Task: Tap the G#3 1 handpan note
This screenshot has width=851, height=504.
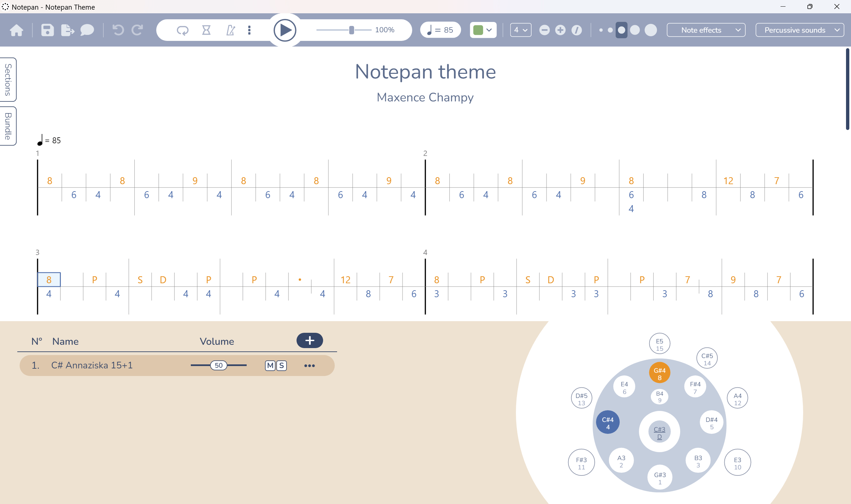Action: (x=660, y=477)
